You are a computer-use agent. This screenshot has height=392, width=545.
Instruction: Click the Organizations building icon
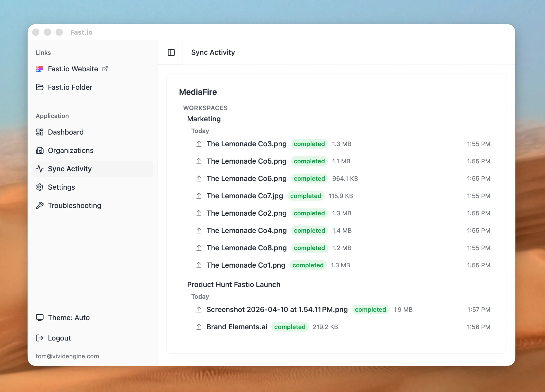point(40,150)
